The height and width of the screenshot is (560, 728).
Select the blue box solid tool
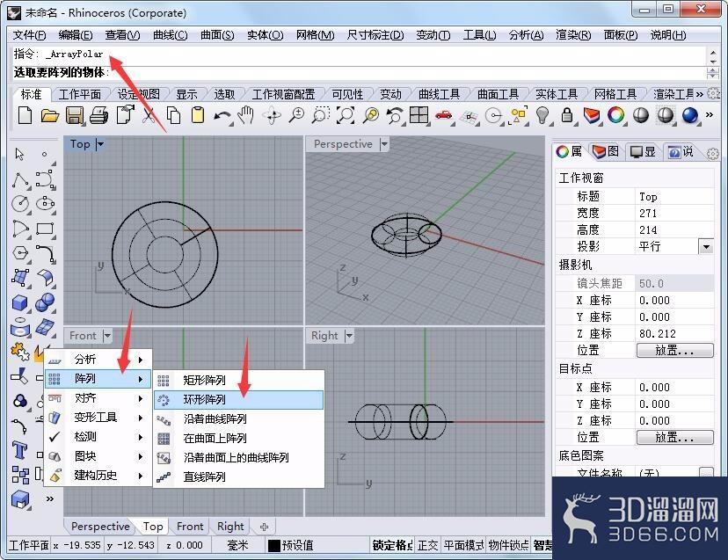(19, 302)
